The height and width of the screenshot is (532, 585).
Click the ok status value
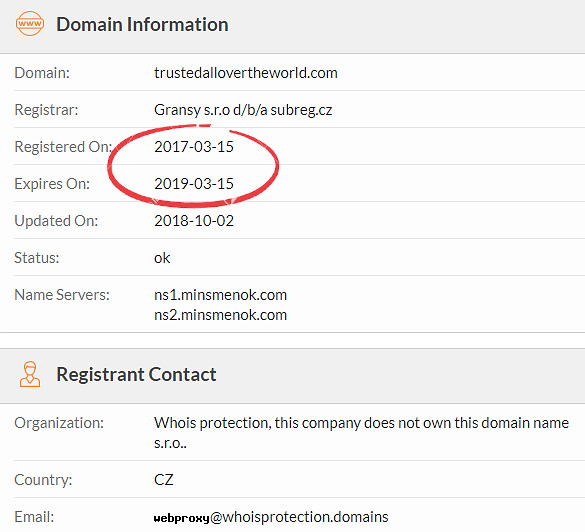162,258
